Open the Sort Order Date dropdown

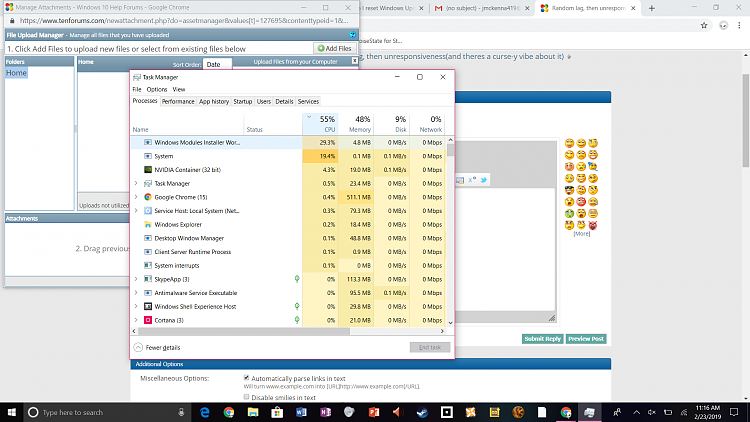[x=217, y=64]
